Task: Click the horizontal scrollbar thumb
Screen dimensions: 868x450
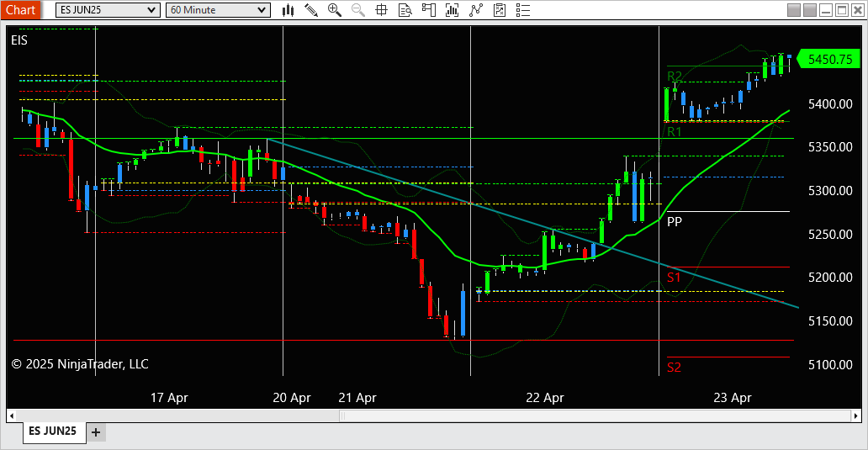Action: pos(595,416)
